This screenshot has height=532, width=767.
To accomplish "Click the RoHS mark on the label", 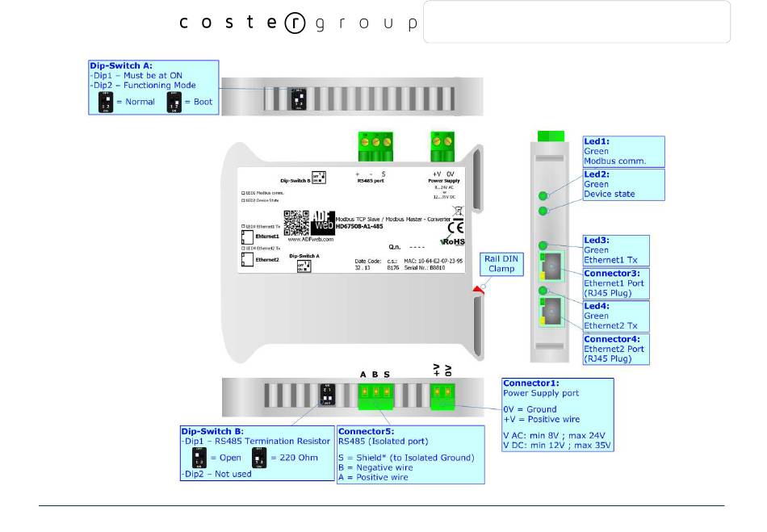I will tap(452, 241).
